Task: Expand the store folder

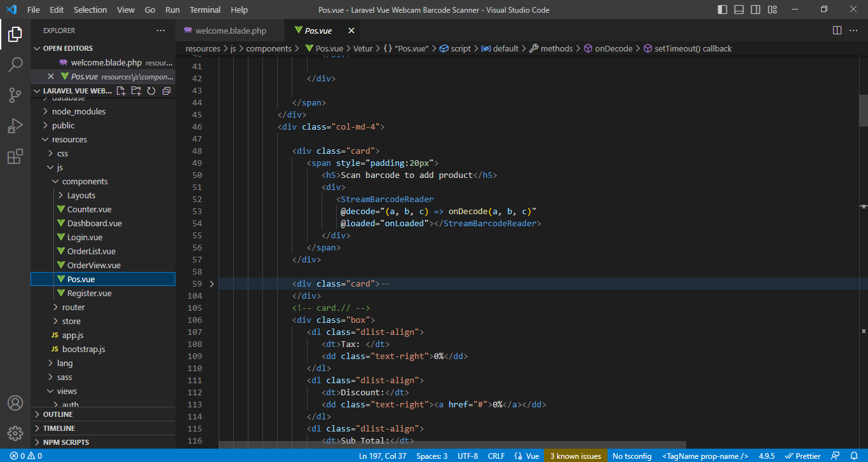Action: pos(103,321)
